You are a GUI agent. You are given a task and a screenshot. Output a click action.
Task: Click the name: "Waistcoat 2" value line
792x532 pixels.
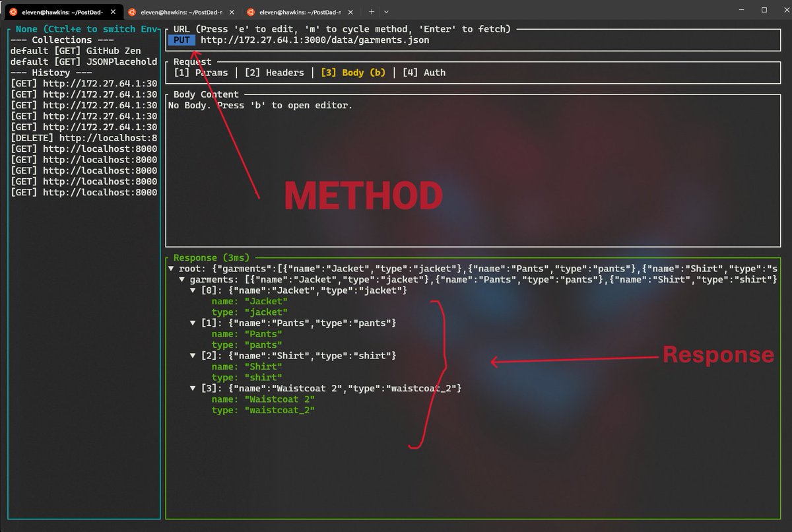pyautogui.click(x=263, y=399)
